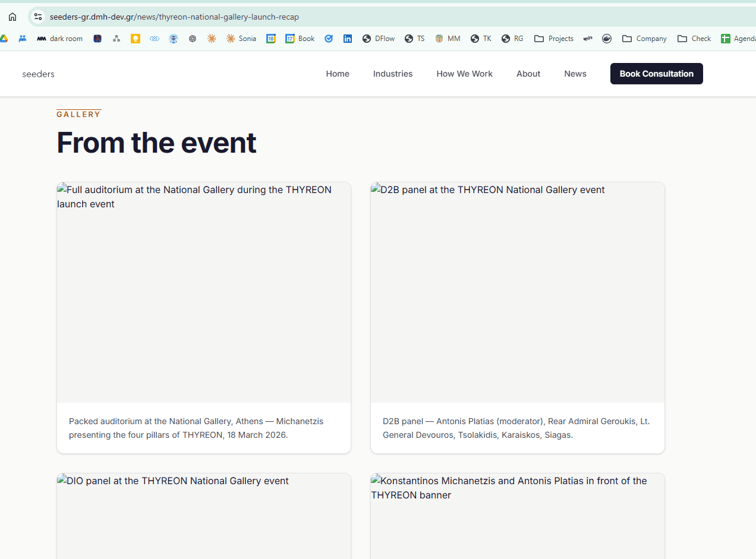Open the DFlow bookmark
This screenshot has width=756, height=559.
tap(379, 39)
